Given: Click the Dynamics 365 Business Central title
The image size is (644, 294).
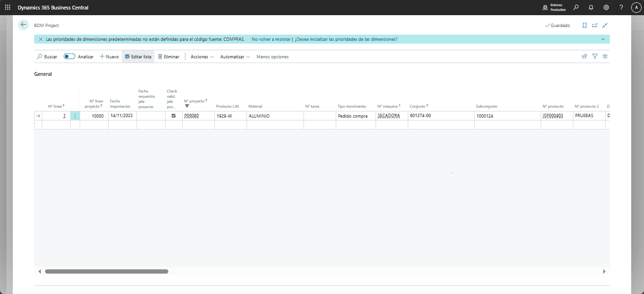Looking at the screenshot, I should tap(53, 8).
